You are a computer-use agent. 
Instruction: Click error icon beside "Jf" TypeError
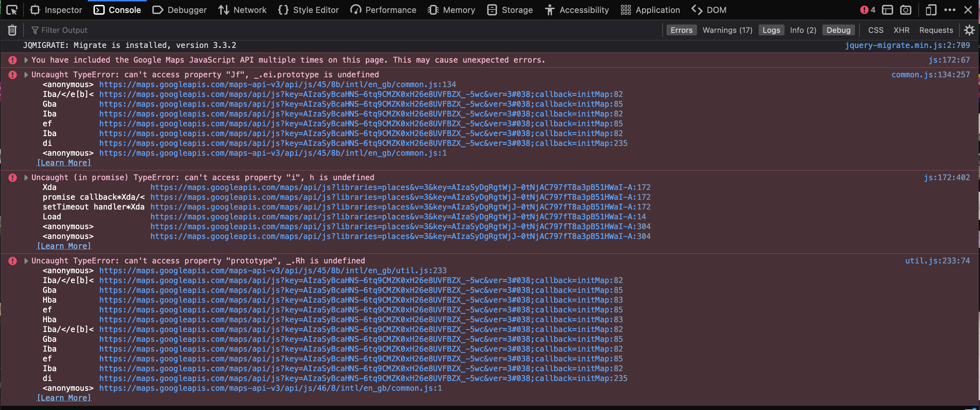pos(13,75)
